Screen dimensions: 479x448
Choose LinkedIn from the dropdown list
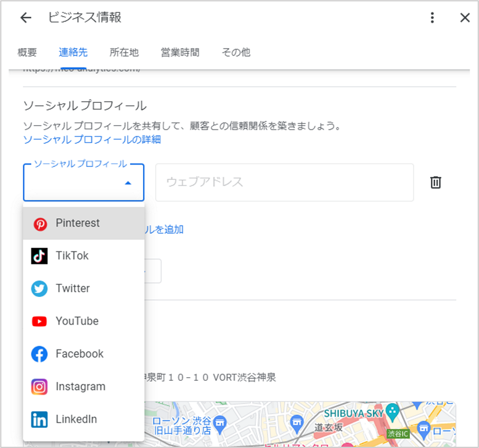tap(84, 419)
